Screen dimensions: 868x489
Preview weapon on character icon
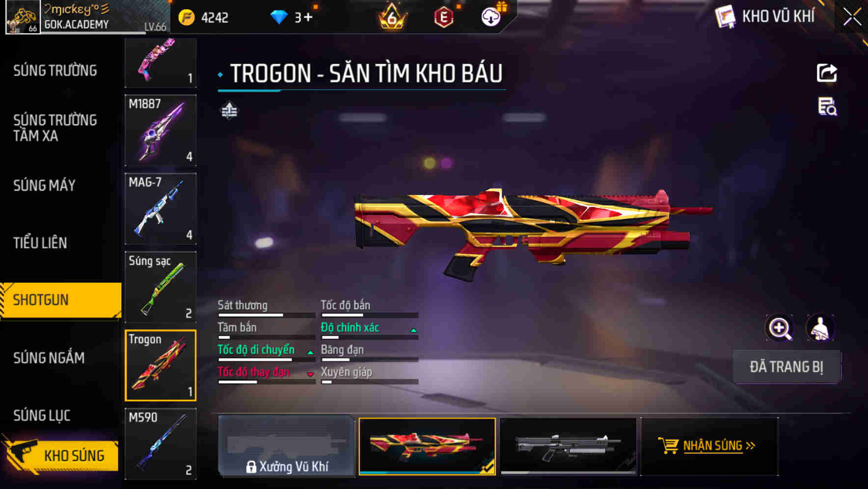(820, 328)
